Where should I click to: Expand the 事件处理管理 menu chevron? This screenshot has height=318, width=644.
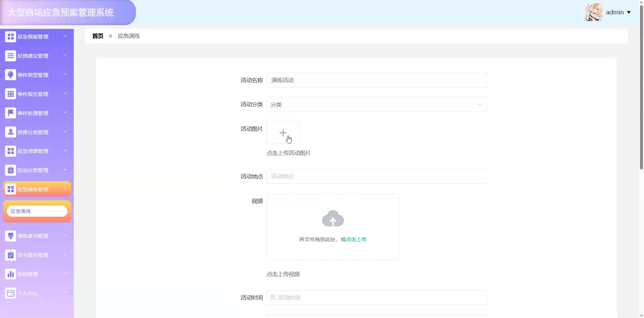[x=65, y=113]
